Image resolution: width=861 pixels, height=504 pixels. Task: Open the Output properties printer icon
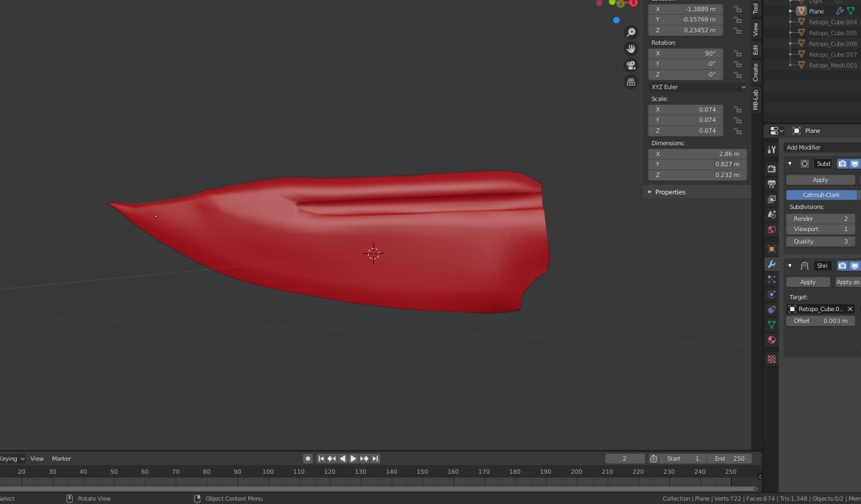click(772, 183)
